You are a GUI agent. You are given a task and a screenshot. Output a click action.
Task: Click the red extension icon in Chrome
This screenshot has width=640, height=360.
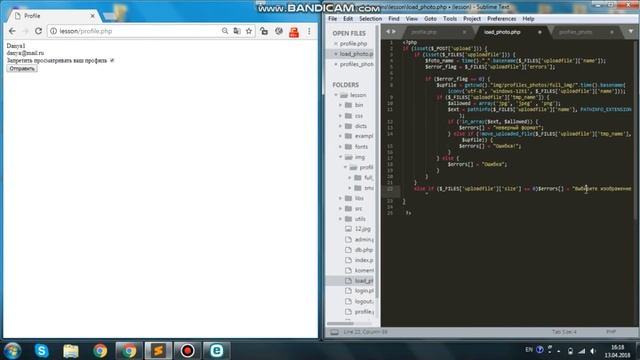(294, 32)
